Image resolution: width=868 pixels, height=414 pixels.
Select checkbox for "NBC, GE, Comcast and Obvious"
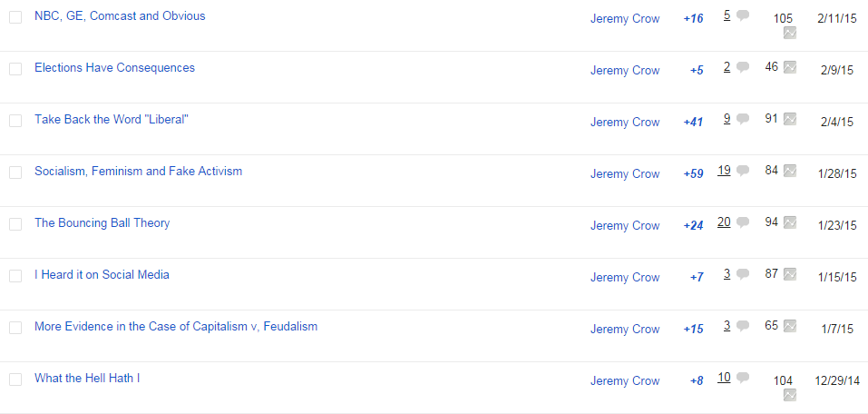click(15, 17)
